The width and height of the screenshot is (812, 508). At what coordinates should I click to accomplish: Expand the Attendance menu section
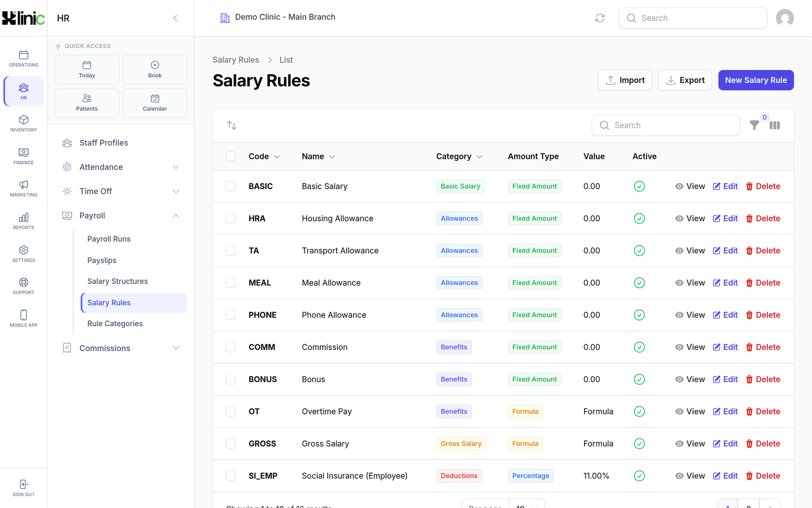[x=121, y=167]
